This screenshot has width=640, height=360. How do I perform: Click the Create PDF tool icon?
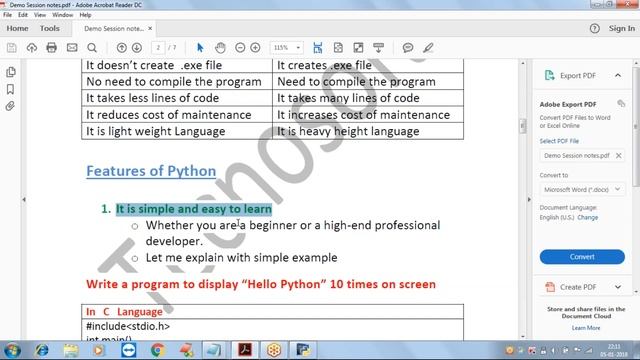[x=550, y=287]
